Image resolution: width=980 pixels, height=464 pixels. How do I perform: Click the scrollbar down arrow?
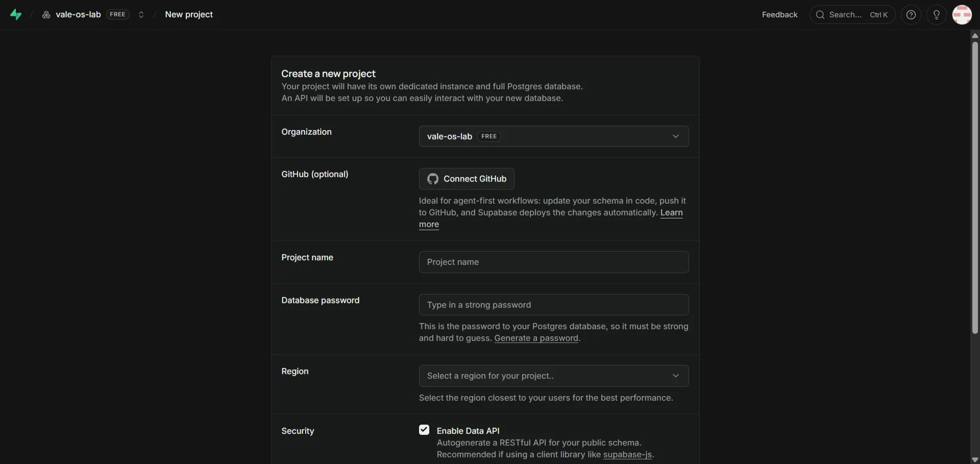click(x=975, y=459)
